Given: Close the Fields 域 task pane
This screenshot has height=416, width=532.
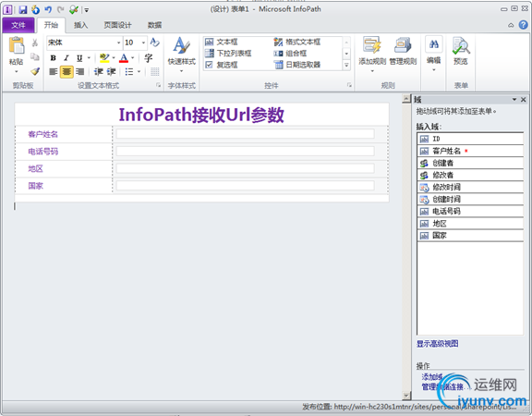Looking at the screenshot, I should point(523,99).
